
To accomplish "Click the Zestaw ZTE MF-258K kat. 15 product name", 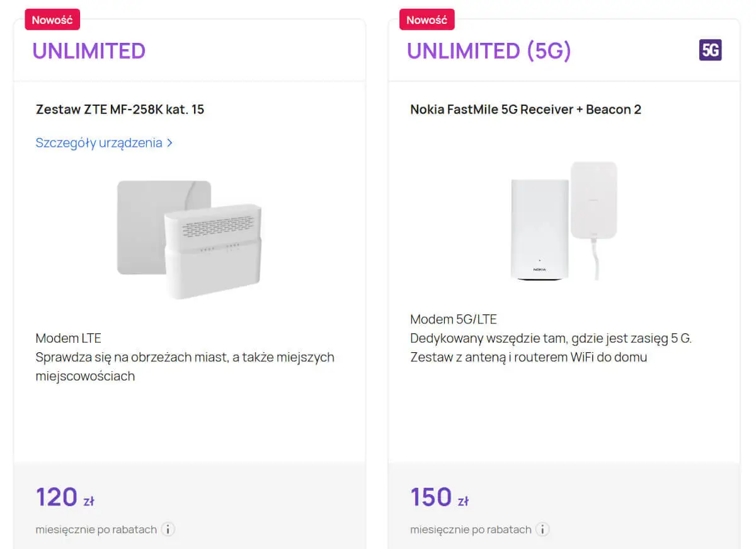I will point(120,109).
